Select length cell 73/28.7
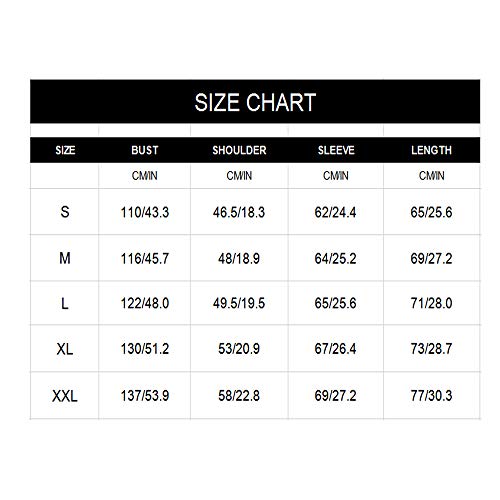The width and height of the screenshot is (500, 500). click(x=431, y=349)
